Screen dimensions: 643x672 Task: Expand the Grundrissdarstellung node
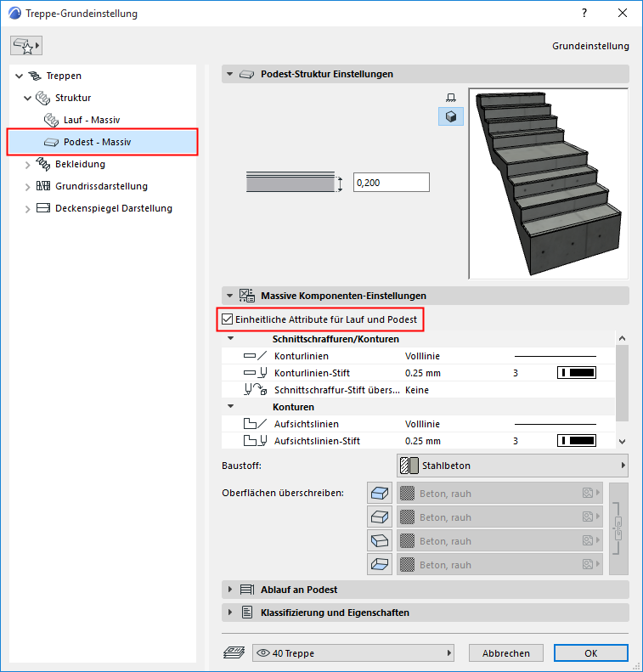(27, 187)
